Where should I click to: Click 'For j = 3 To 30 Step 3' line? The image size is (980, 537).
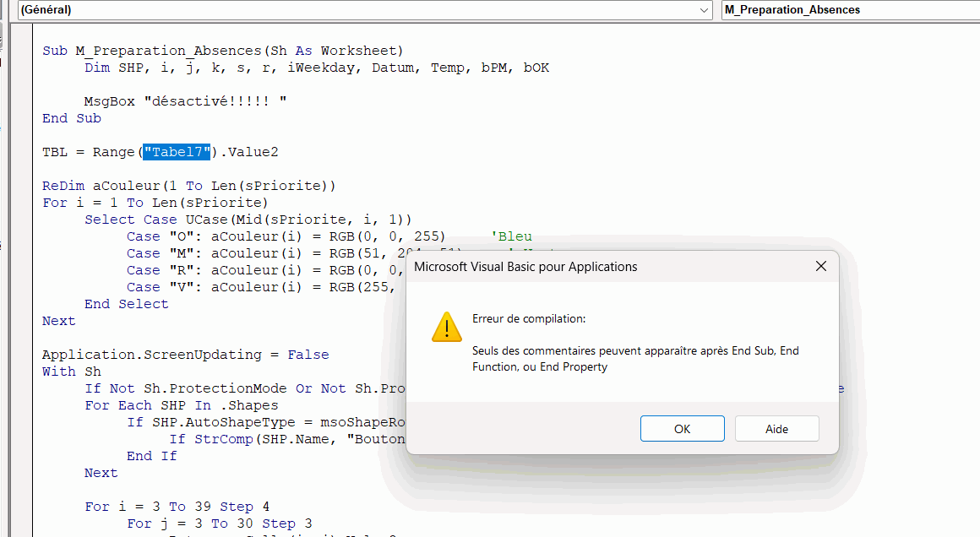220,523
